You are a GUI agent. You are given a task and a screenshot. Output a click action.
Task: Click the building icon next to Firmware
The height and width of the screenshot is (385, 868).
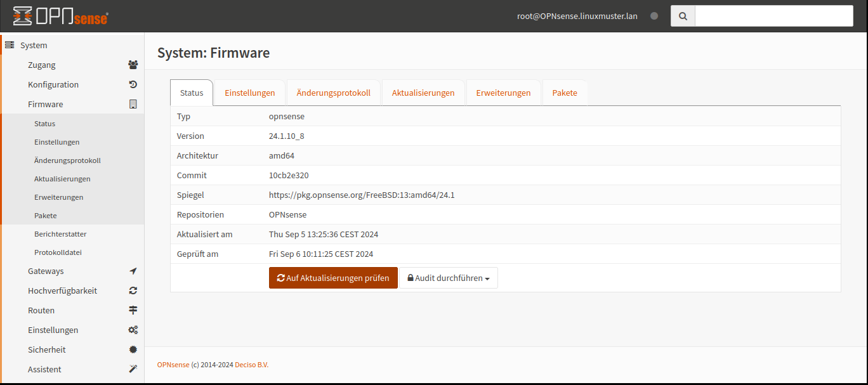click(133, 104)
